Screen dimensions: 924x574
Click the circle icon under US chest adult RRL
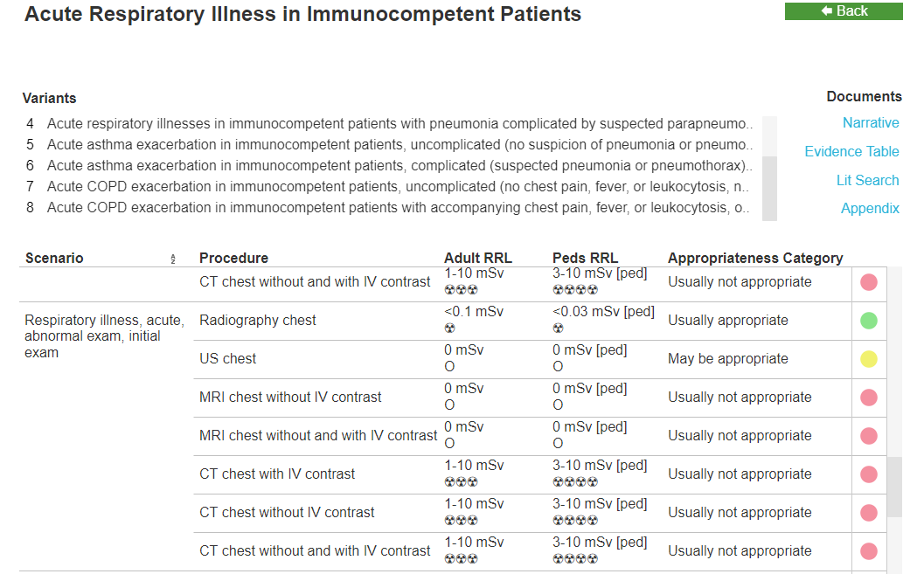point(449,366)
